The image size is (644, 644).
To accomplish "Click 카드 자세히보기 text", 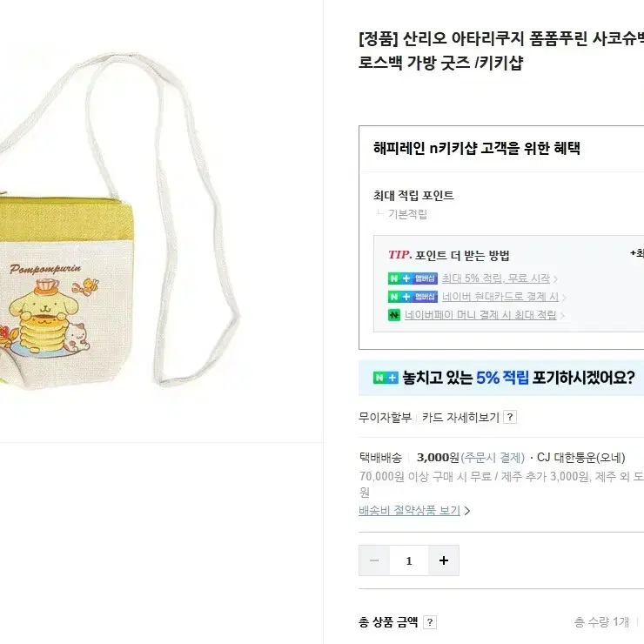I will [460, 417].
